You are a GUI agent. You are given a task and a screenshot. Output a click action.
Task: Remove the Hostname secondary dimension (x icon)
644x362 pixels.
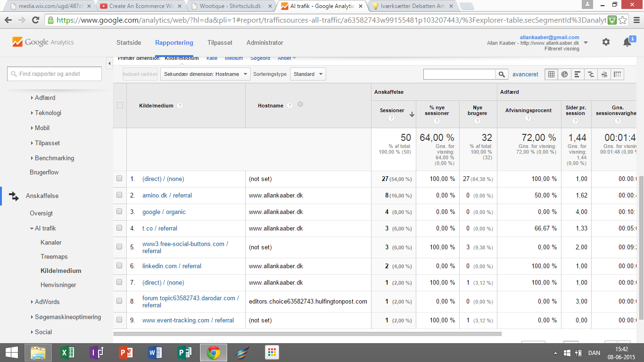point(300,105)
